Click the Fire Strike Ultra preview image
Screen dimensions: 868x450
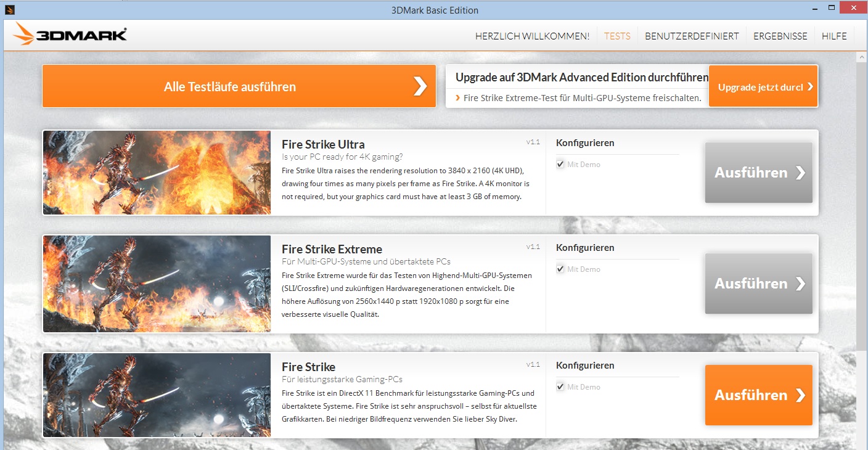[157, 173]
